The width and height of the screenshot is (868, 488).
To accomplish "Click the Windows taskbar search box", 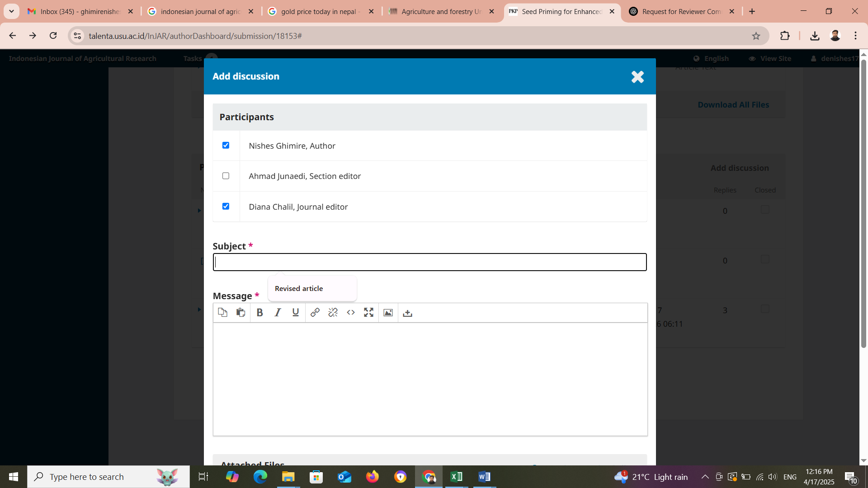I will 108,477.
